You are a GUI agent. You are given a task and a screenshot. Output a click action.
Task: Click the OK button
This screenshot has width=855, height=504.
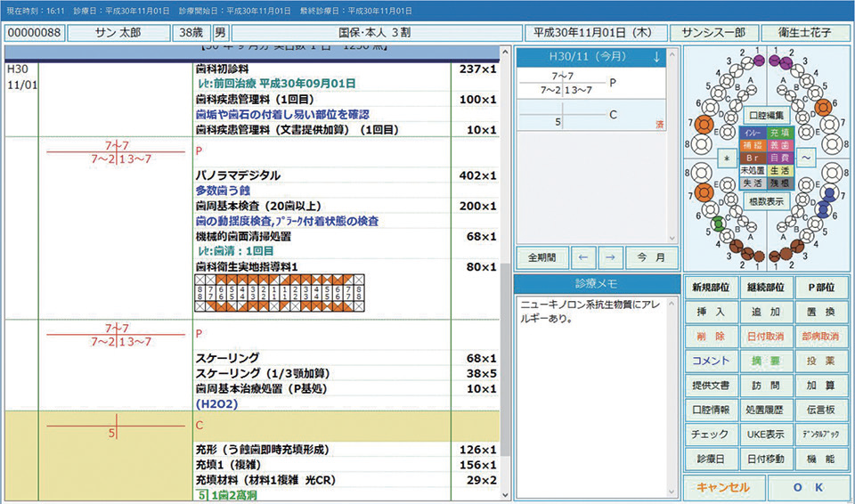pos(810,487)
